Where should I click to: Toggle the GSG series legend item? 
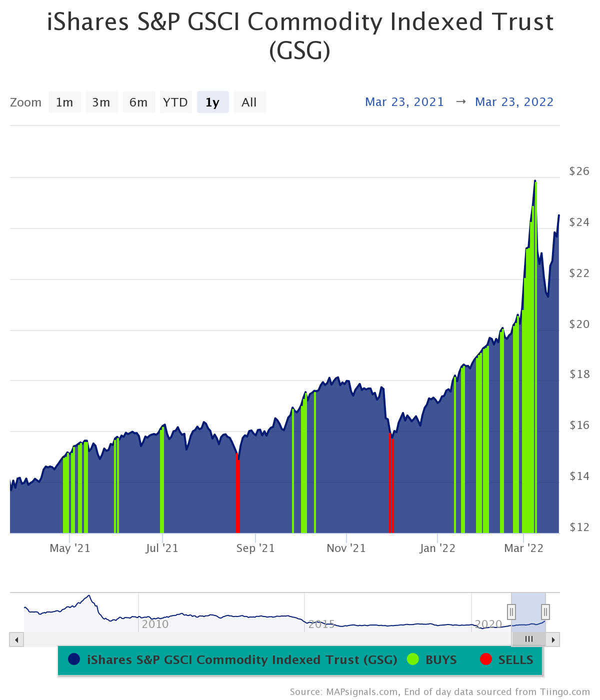coord(232,660)
